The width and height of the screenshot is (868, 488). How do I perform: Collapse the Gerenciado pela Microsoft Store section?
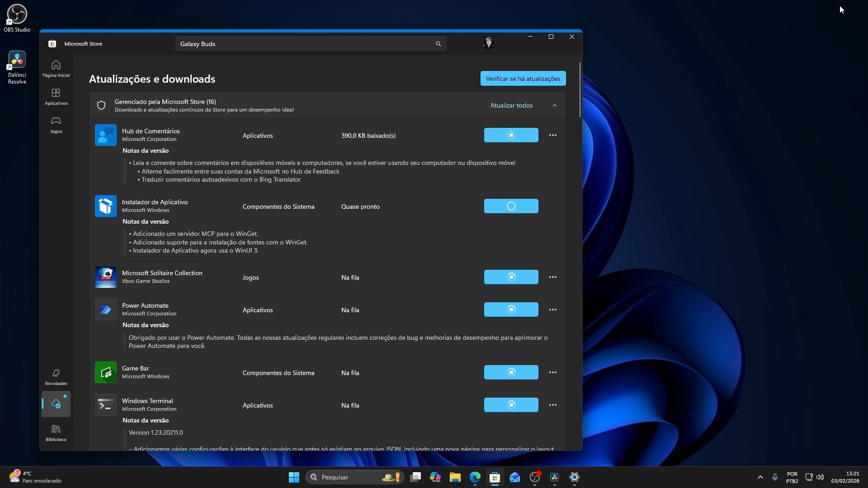coord(555,105)
